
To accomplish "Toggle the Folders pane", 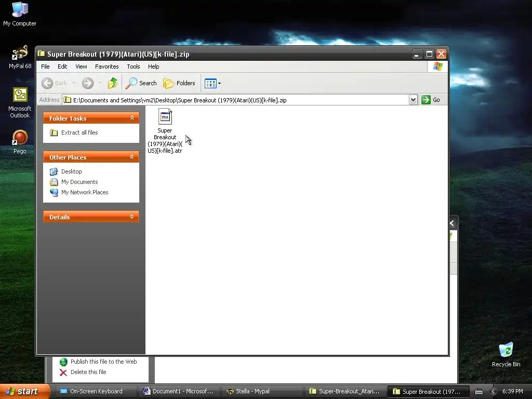I will point(179,83).
